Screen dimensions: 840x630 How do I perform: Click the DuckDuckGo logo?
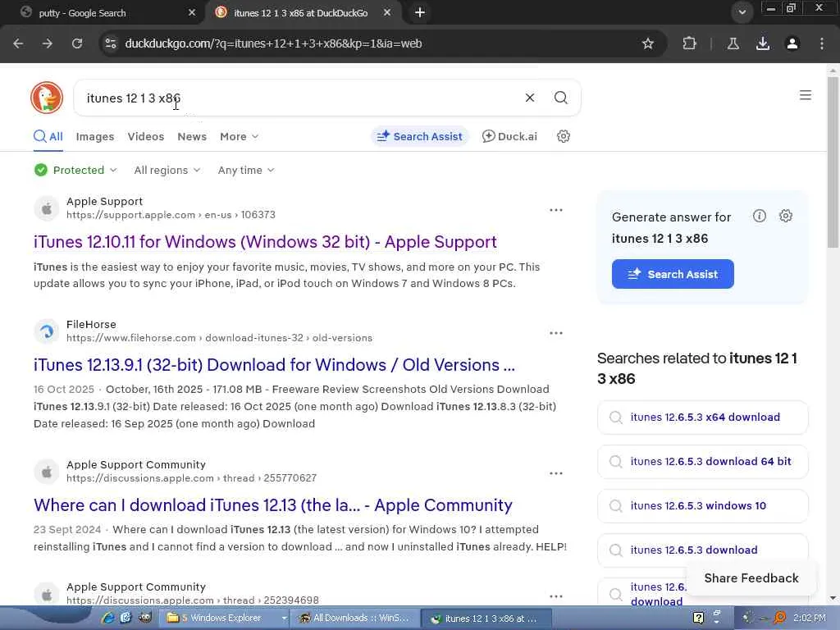coord(47,98)
